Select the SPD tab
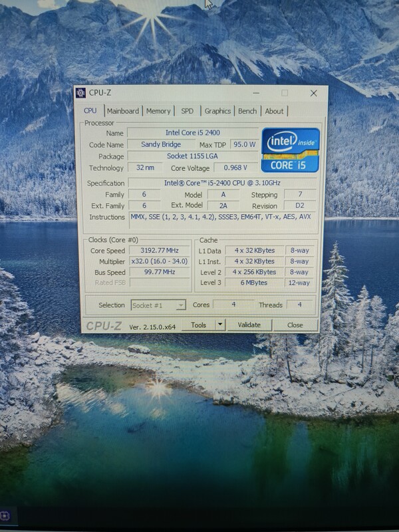The height and width of the screenshot is (532, 399). point(187,111)
